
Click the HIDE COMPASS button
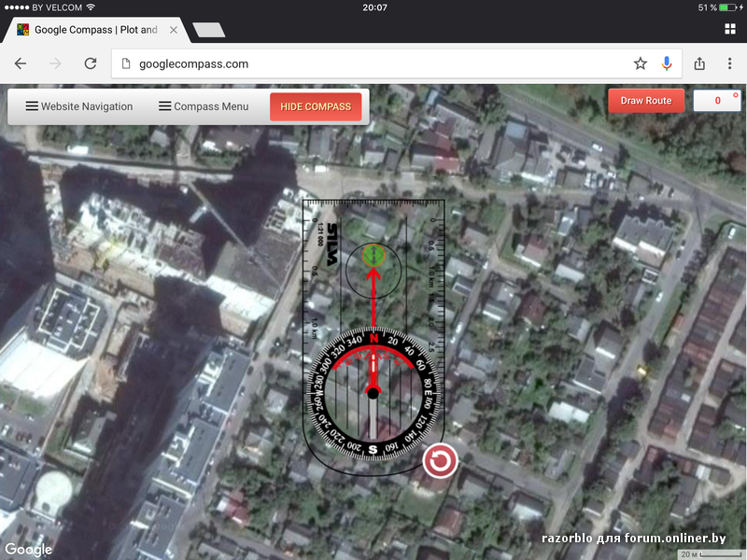[x=316, y=106]
